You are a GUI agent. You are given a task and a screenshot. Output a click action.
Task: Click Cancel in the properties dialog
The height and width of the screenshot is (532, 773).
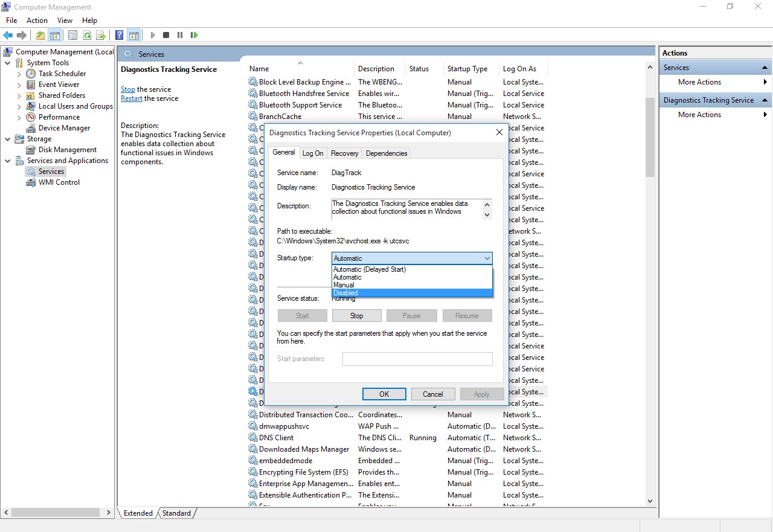(x=433, y=394)
